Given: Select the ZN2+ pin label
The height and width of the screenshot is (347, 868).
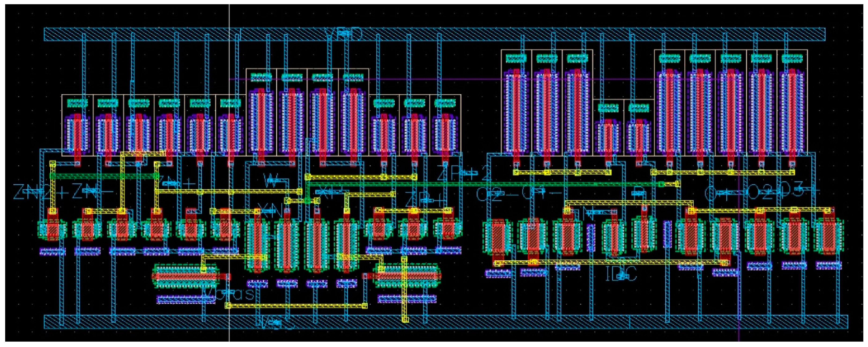Looking at the screenshot, I should 41,192.
